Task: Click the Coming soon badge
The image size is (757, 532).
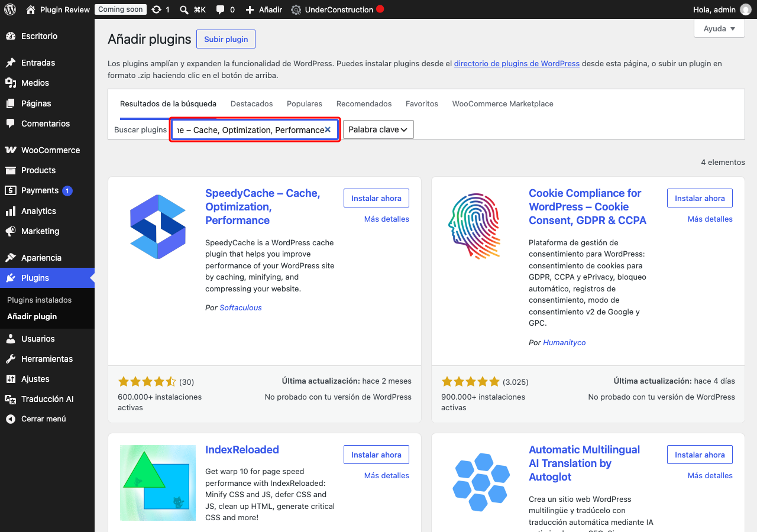Action: 121,9
